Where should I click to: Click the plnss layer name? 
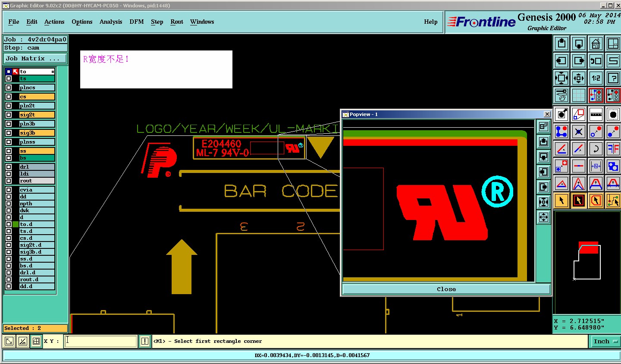point(37,142)
